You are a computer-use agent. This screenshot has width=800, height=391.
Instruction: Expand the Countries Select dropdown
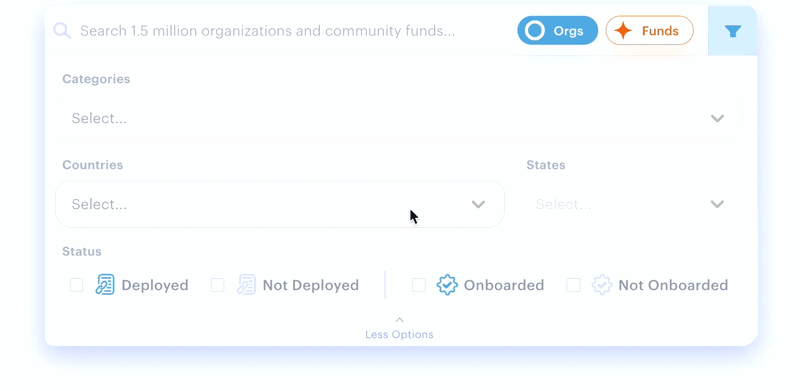(280, 204)
